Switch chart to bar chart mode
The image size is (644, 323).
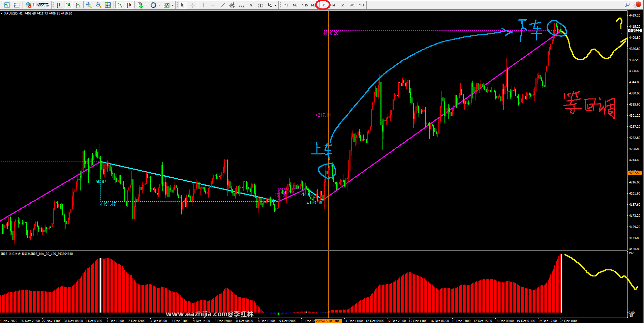click(59, 5)
